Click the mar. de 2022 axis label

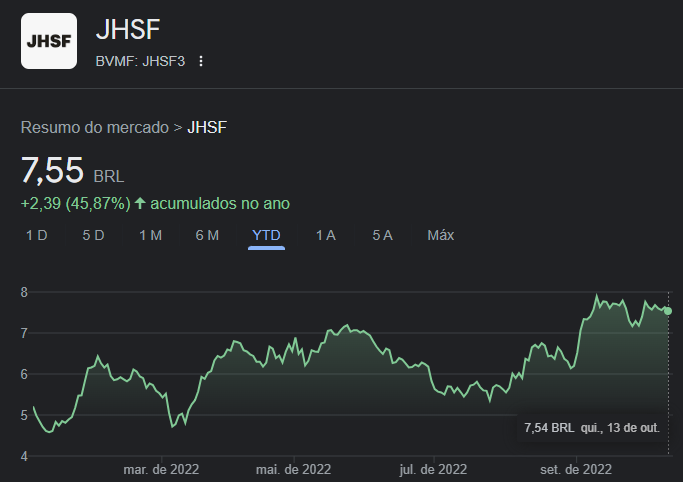tap(161, 469)
